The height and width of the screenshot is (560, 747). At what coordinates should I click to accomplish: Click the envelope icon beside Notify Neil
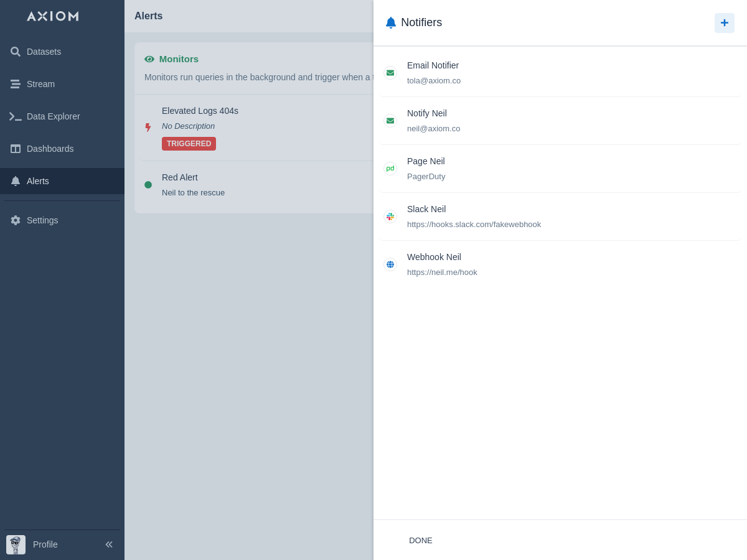tap(390, 121)
